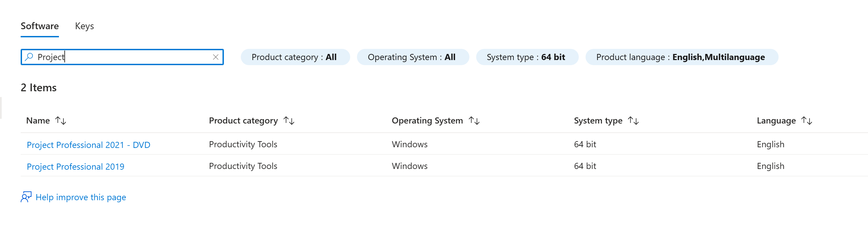This screenshot has height=227, width=868.
Task: Click Windows cell in 2021 DVD row
Action: coord(409,144)
